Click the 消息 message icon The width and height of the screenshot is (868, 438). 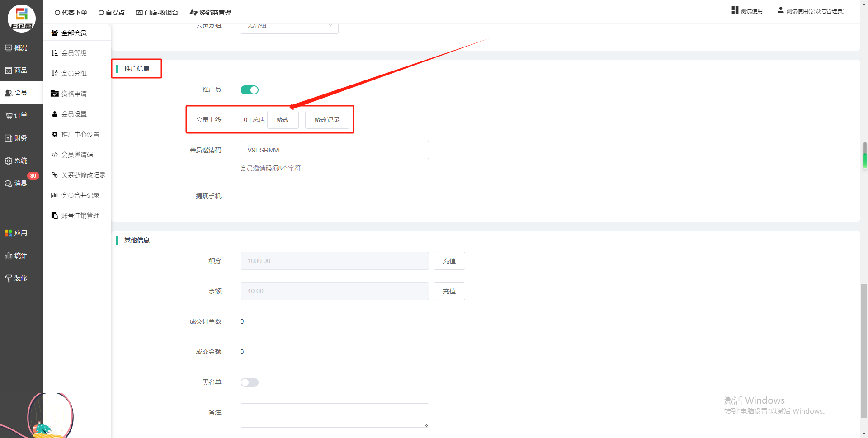9,184
